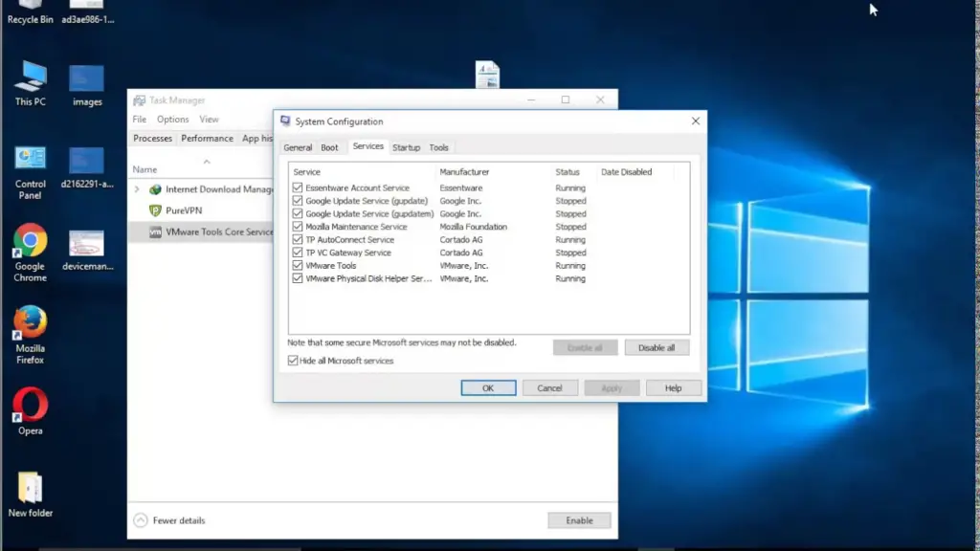The height and width of the screenshot is (551, 980).
Task: Open Task Manager File menu
Action: coord(140,120)
